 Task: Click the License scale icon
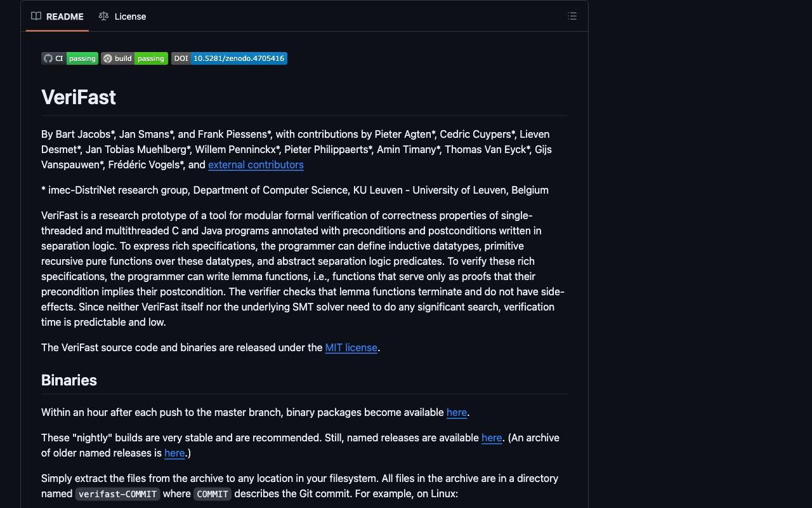click(103, 17)
